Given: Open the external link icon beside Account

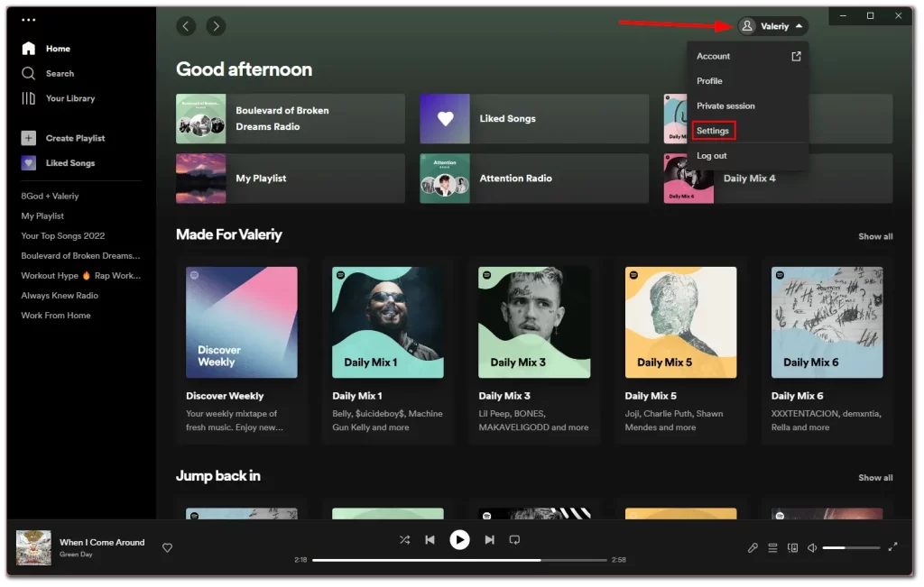Looking at the screenshot, I should point(796,56).
